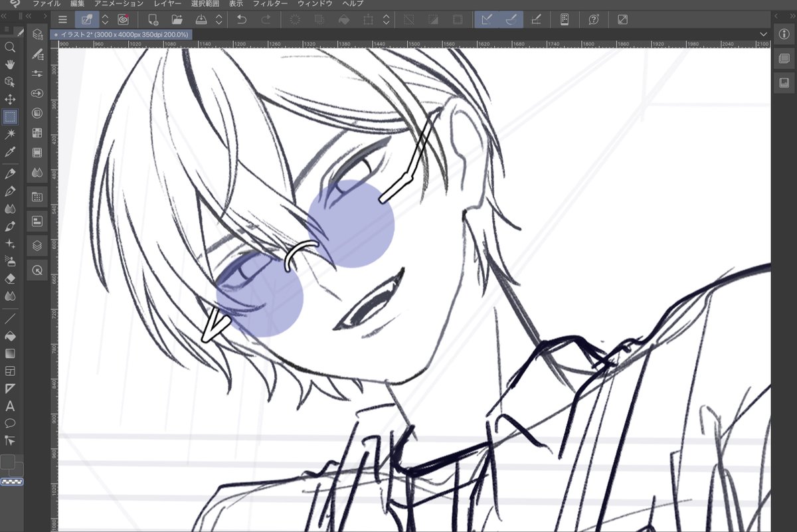The height and width of the screenshot is (532, 797).
Task: Open the フィルター menu
Action: (270, 3)
